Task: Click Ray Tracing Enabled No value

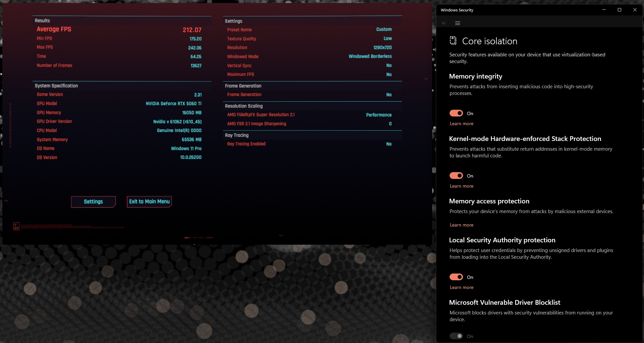Action: coord(389,144)
